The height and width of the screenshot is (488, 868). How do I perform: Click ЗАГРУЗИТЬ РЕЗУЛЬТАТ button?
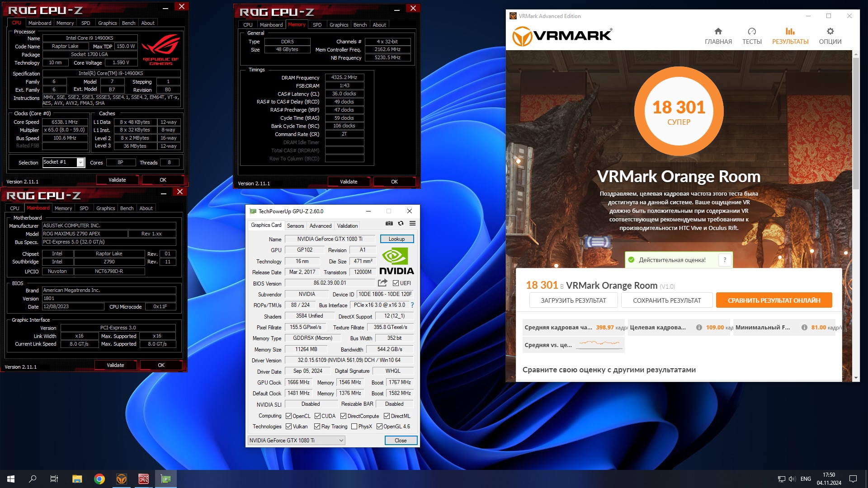tap(573, 300)
